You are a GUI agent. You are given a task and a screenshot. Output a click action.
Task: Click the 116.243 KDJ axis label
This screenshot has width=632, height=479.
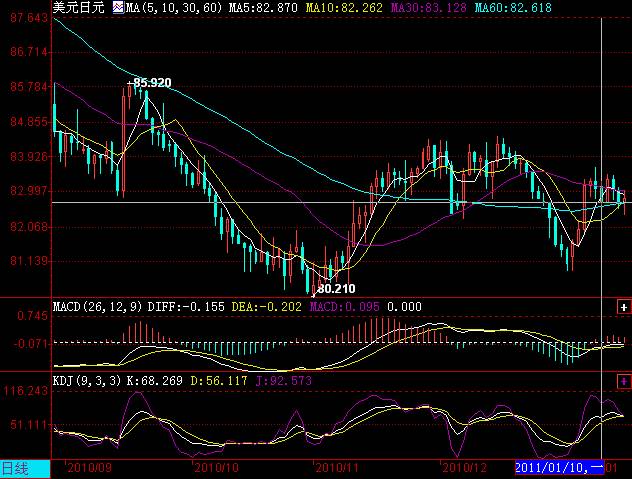point(26,391)
